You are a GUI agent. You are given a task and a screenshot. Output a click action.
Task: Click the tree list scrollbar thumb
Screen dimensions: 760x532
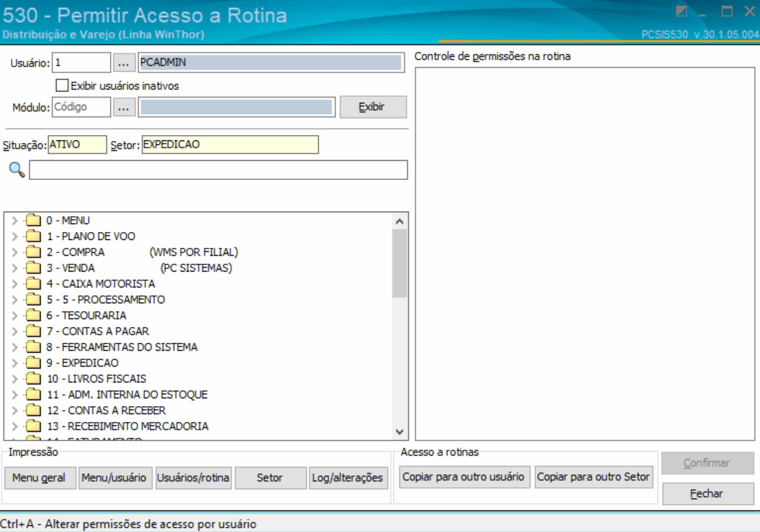coord(399,263)
